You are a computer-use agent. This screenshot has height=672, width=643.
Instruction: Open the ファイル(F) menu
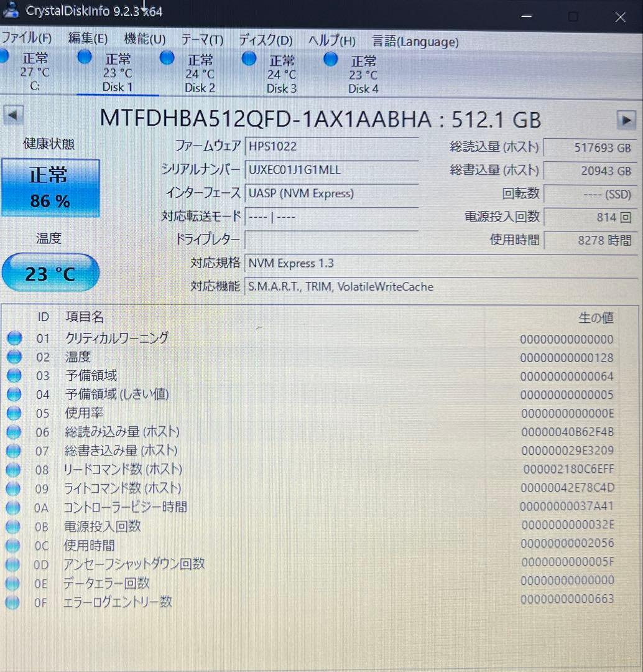pyautogui.click(x=27, y=38)
